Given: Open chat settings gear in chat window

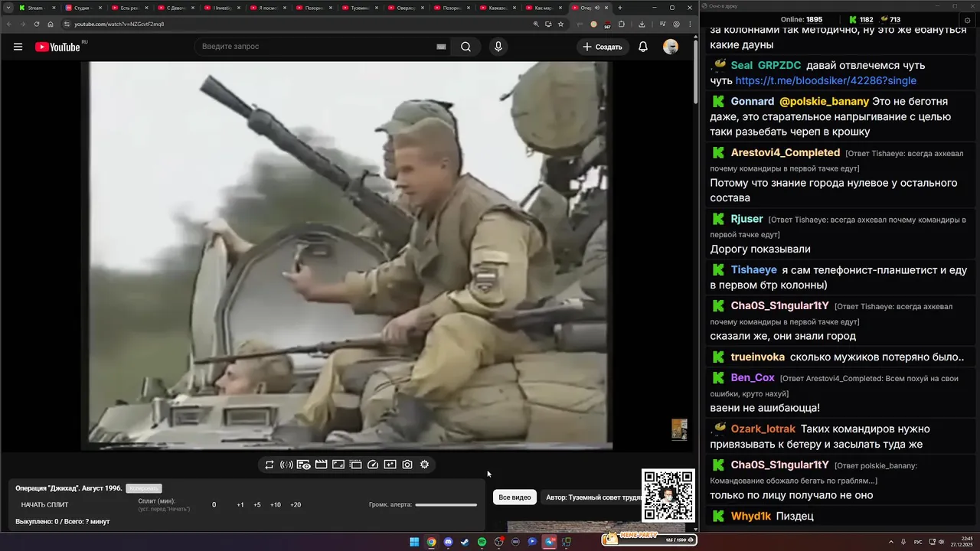Looking at the screenshot, I should pyautogui.click(x=967, y=20).
